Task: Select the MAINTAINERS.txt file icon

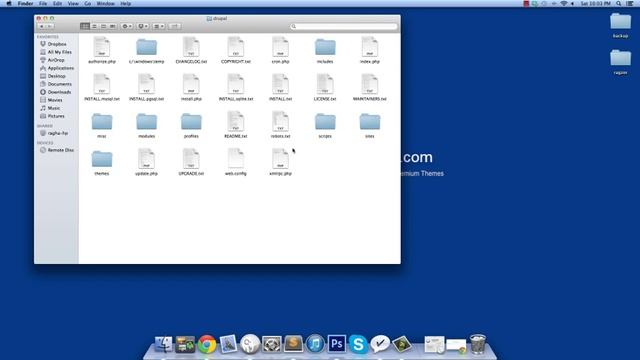Action: click(x=369, y=84)
